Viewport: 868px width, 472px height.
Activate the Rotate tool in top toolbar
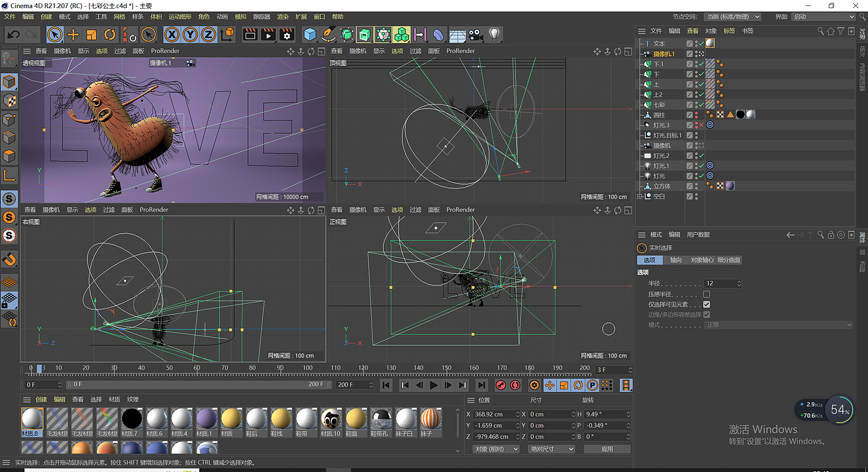point(110,35)
